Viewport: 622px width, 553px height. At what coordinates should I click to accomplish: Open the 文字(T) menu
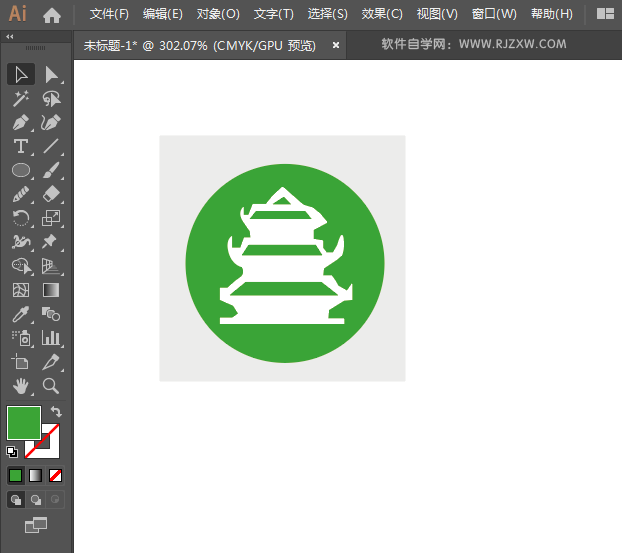274,14
